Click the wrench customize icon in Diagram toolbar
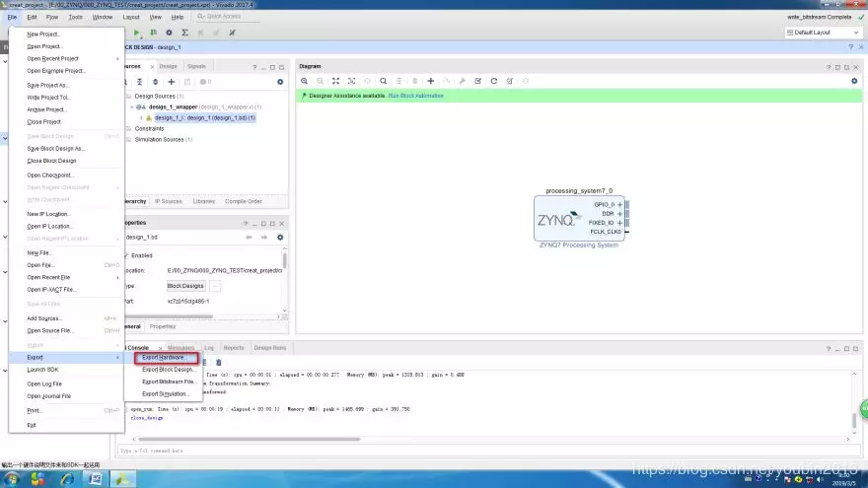The width and height of the screenshot is (868, 488). coord(463,81)
